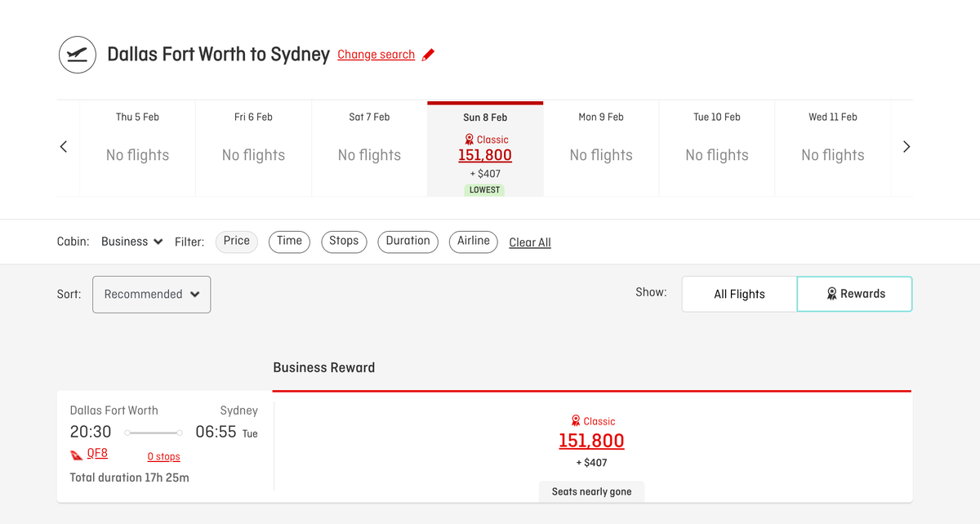The width and height of the screenshot is (980, 524).
Task: Click the flight duration timeline between 20:30 and 06:55
Action: point(154,432)
